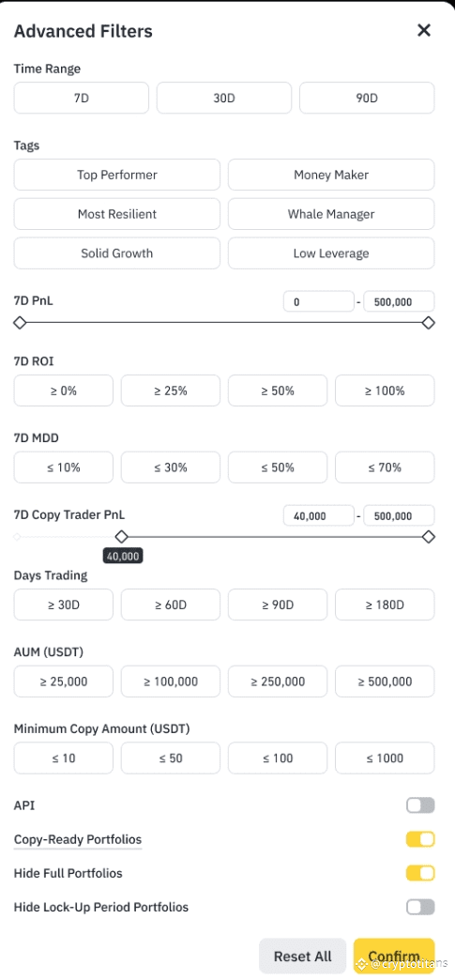The image size is (455, 980).
Task: Choose the Whale Manager tag
Action: (x=331, y=214)
